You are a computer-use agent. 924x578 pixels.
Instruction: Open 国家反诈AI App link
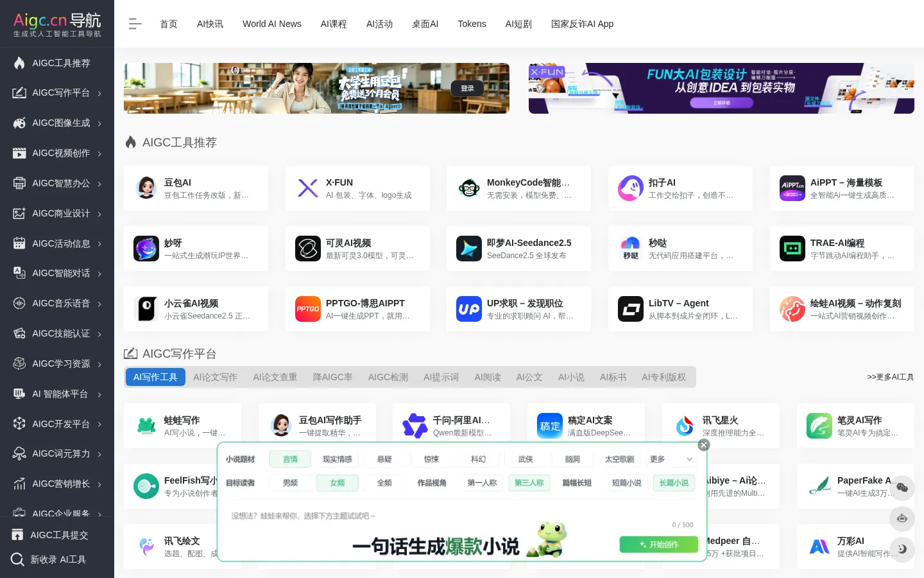click(x=582, y=24)
